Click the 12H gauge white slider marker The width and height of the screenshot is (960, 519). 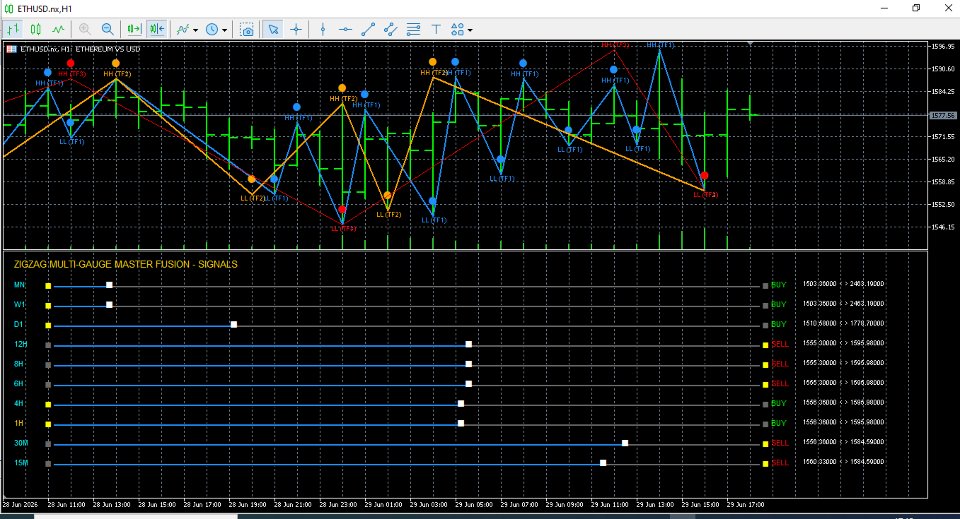(x=468, y=345)
